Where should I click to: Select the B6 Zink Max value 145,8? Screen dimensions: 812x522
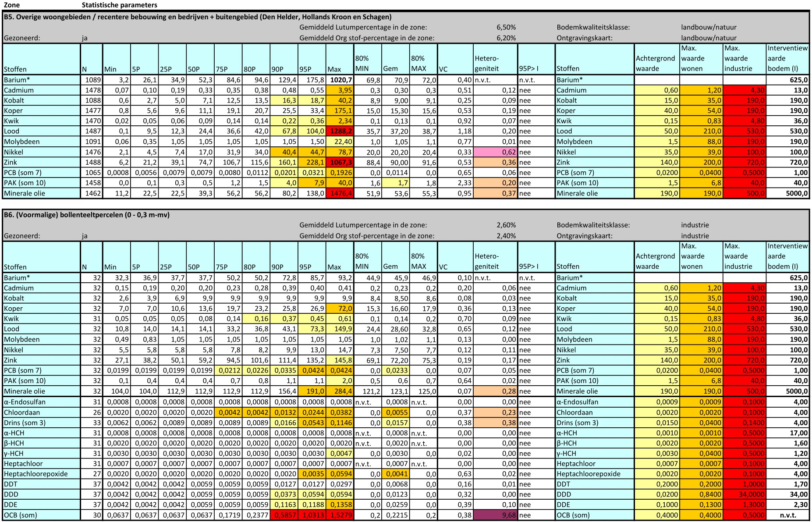click(x=340, y=360)
